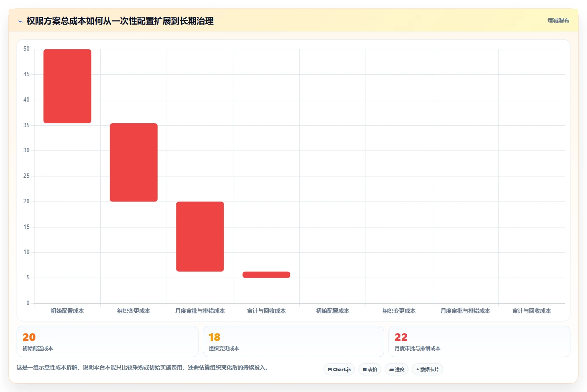Click y-axis tick label 40
The width and height of the screenshot is (587, 392).
point(26,100)
